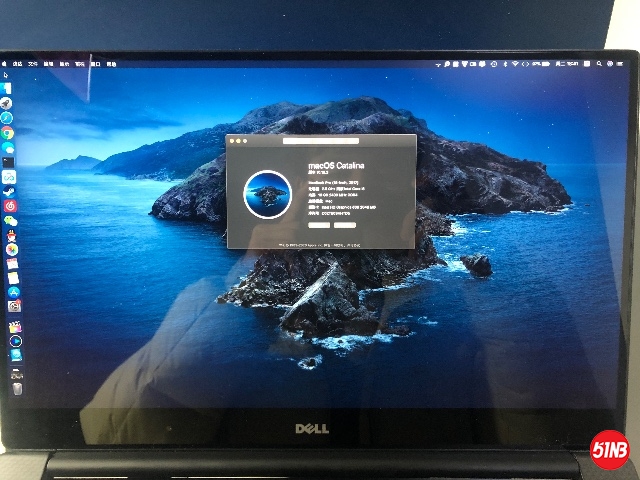This screenshot has width=640, height=480.
Task: Click the macOS Catalina logo image
Action: tap(267, 193)
